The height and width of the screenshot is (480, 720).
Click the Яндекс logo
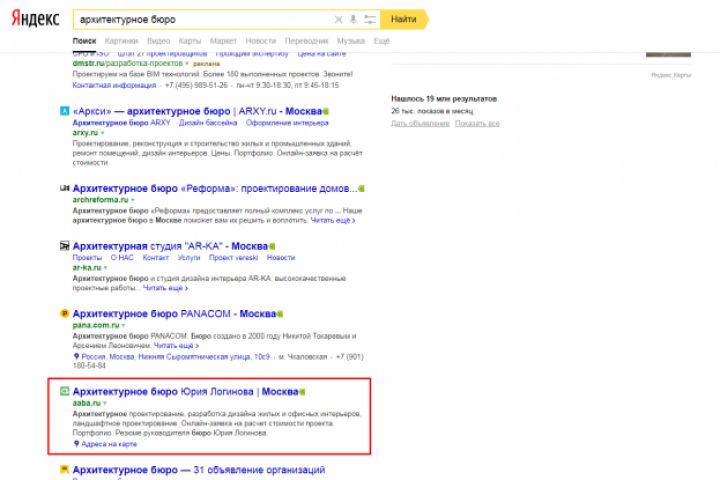pos(35,19)
